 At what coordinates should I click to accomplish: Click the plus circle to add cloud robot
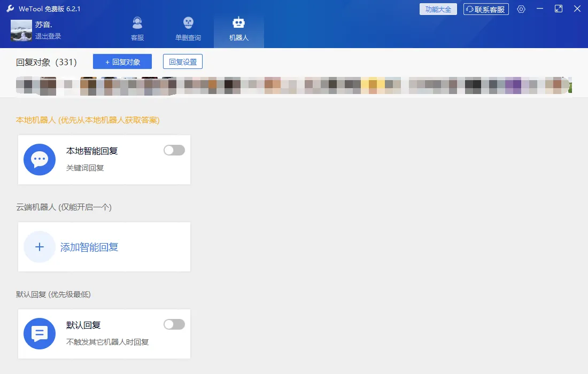pyautogui.click(x=40, y=247)
